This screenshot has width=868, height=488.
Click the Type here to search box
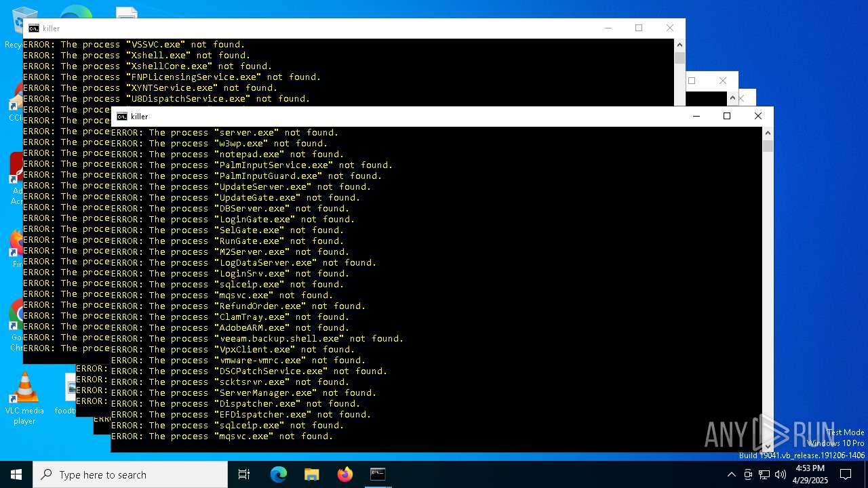point(130,474)
